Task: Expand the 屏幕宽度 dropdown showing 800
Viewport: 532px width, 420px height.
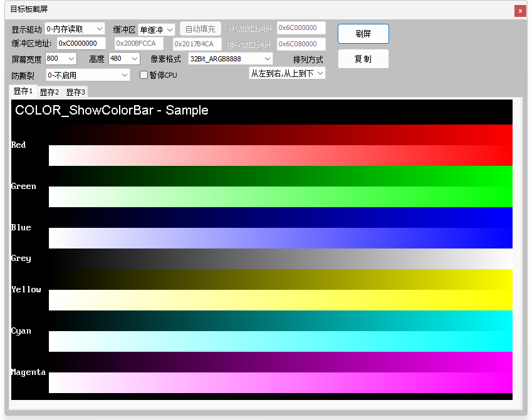Action: click(61, 59)
